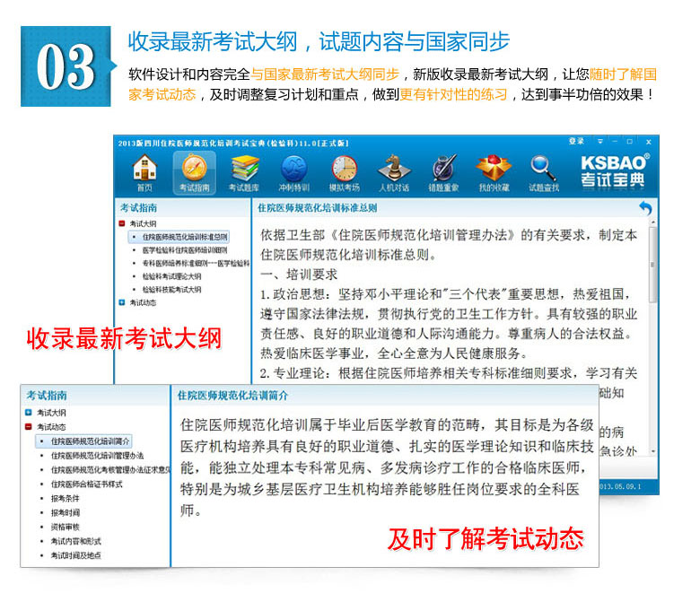Click the blue back arrow icon
Viewport: 700px width, 602px height.
click(645, 208)
